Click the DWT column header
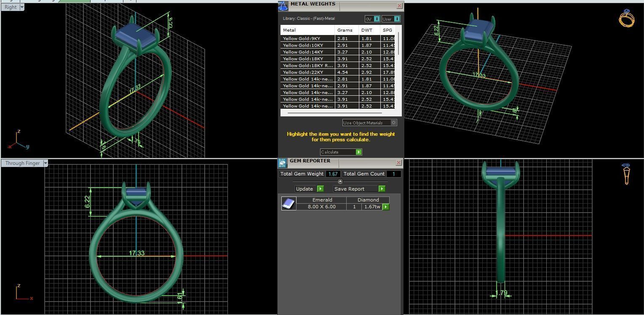 pyautogui.click(x=369, y=30)
